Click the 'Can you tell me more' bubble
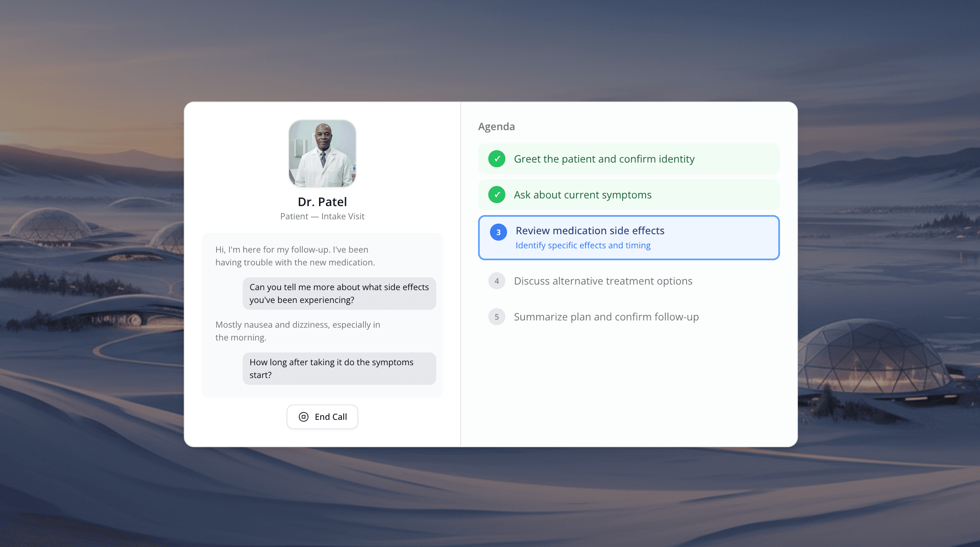This screenshot has width=980, height=547. point(339,293)
